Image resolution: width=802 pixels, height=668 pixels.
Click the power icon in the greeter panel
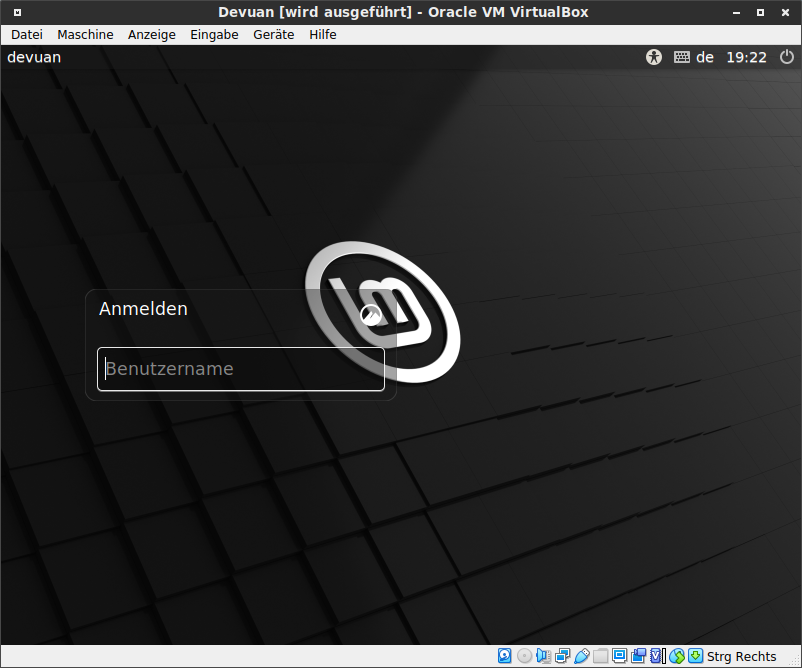787,57
